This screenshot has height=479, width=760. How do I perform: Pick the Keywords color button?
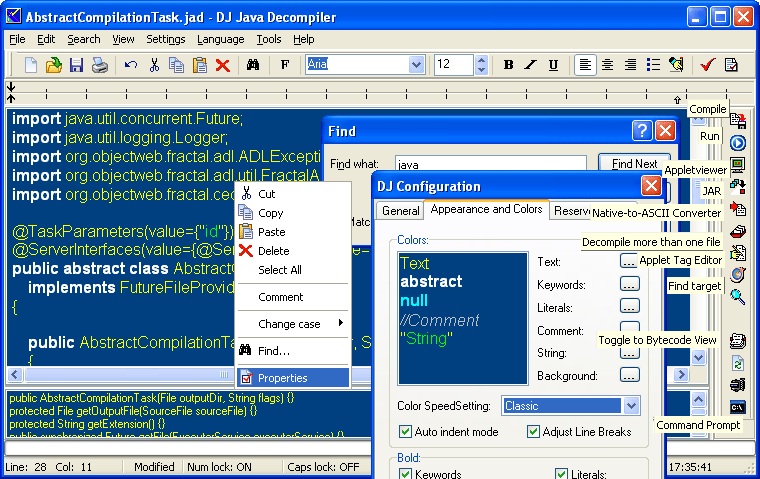(629, 284)
